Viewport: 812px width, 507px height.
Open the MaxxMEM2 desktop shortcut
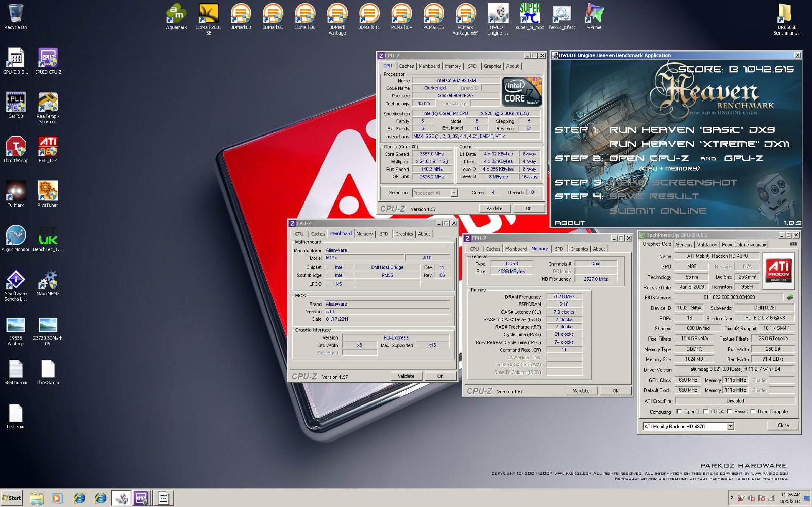48,283
